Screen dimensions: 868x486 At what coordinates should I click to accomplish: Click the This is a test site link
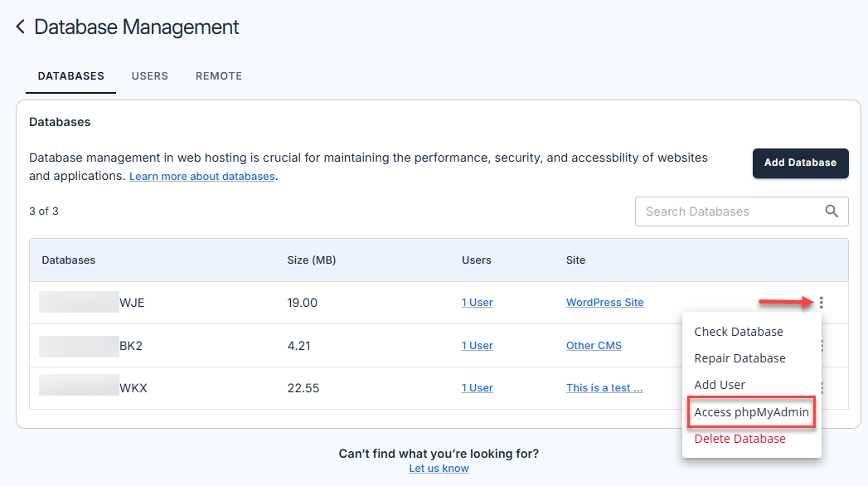(x=604, y=387)
